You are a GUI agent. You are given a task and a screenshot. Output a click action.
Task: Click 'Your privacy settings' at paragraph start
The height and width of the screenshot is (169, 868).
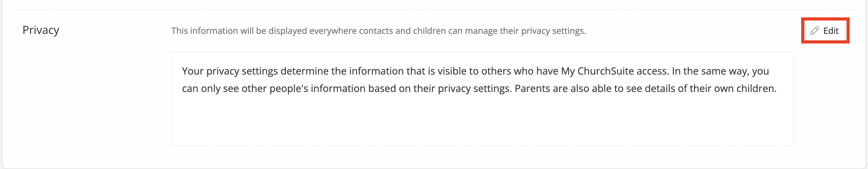pyautogui.click(x=230, y=71)
